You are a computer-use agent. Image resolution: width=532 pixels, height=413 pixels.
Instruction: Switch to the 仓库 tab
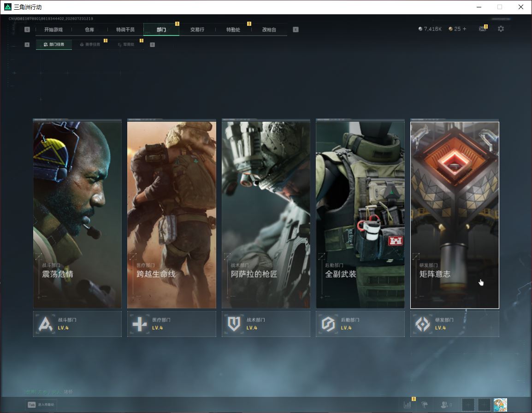[89, 29]
